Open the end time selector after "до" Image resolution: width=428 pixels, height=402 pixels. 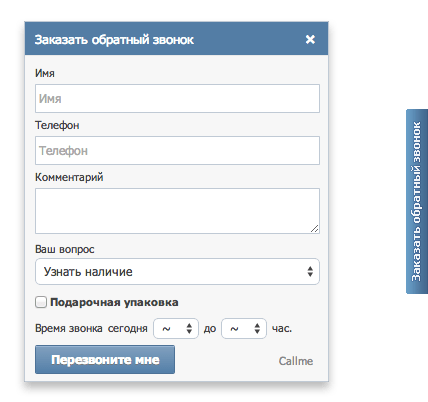[244, 329]
